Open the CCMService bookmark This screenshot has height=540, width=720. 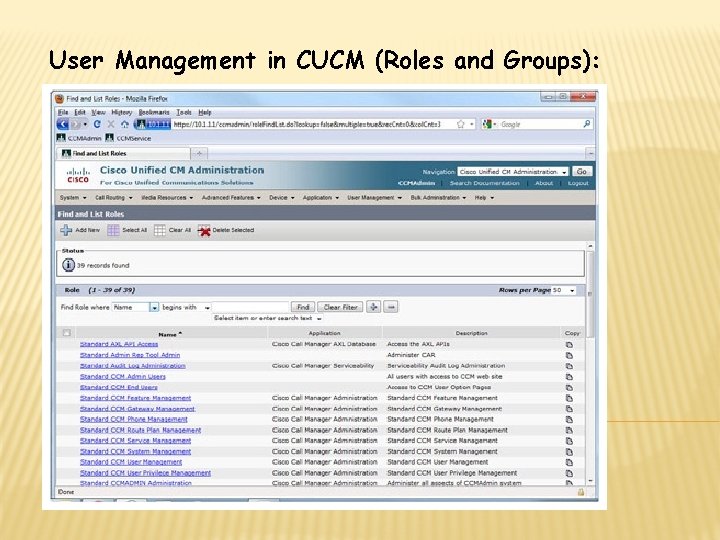(x=128, y=138)
